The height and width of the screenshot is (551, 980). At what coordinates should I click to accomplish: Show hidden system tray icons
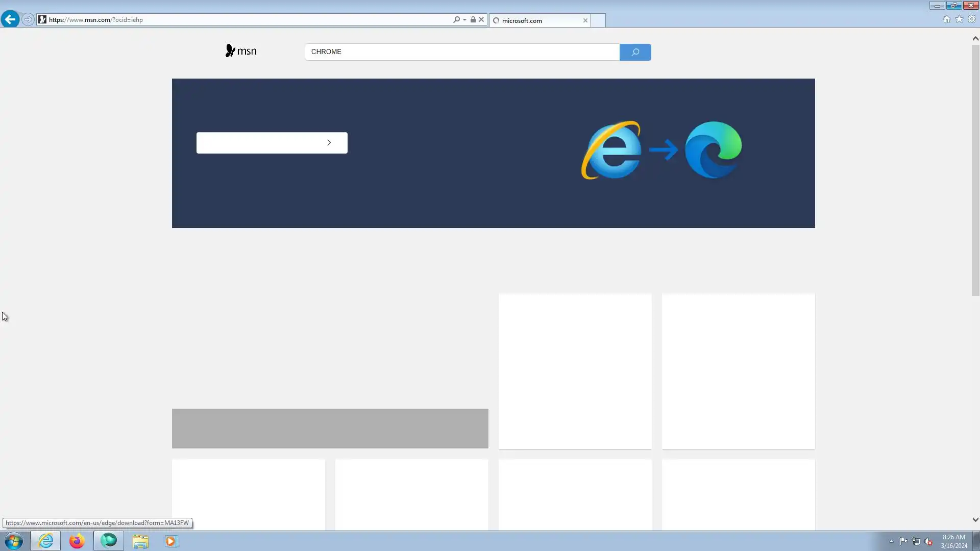click(891, 541)
